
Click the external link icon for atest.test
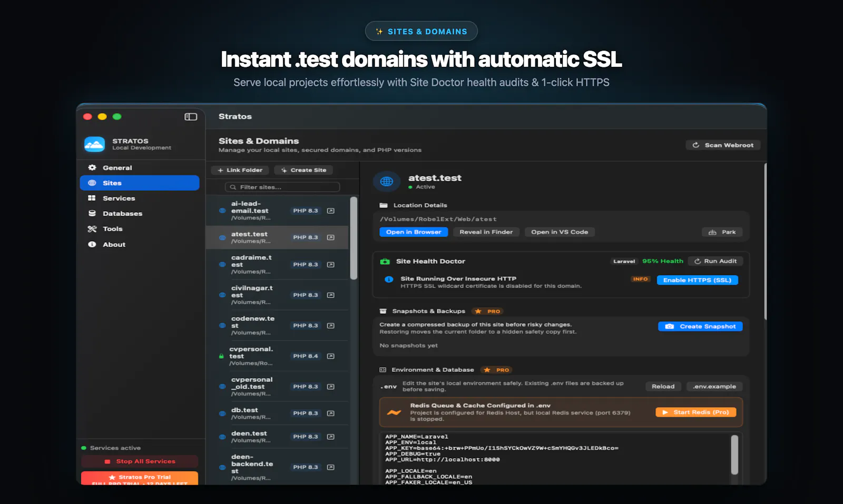click(x=331, y=238)
